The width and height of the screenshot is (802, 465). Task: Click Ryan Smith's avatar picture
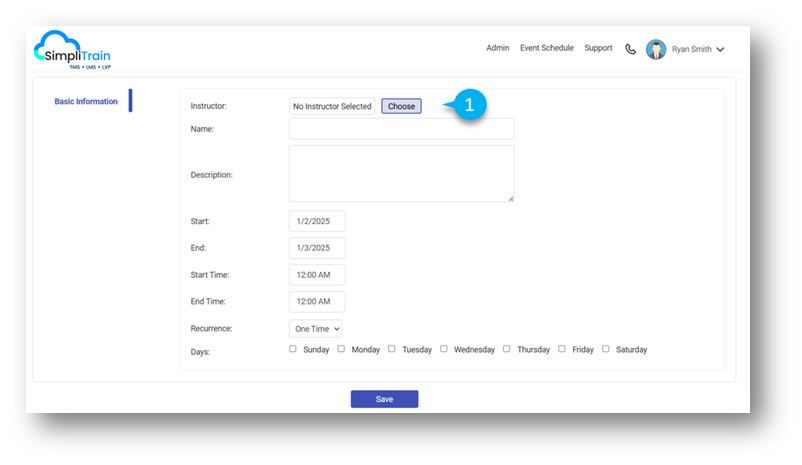[x=656, y=49]
